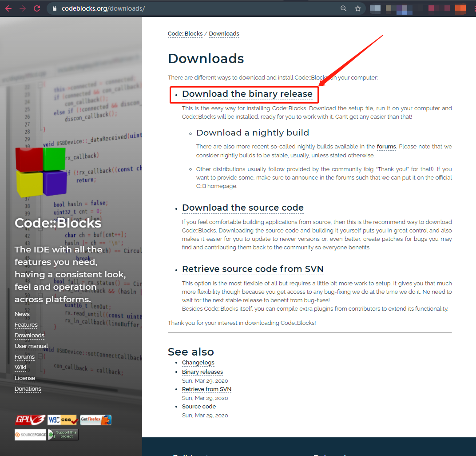Open the Changelogs link under See also

tap(198, 362)
